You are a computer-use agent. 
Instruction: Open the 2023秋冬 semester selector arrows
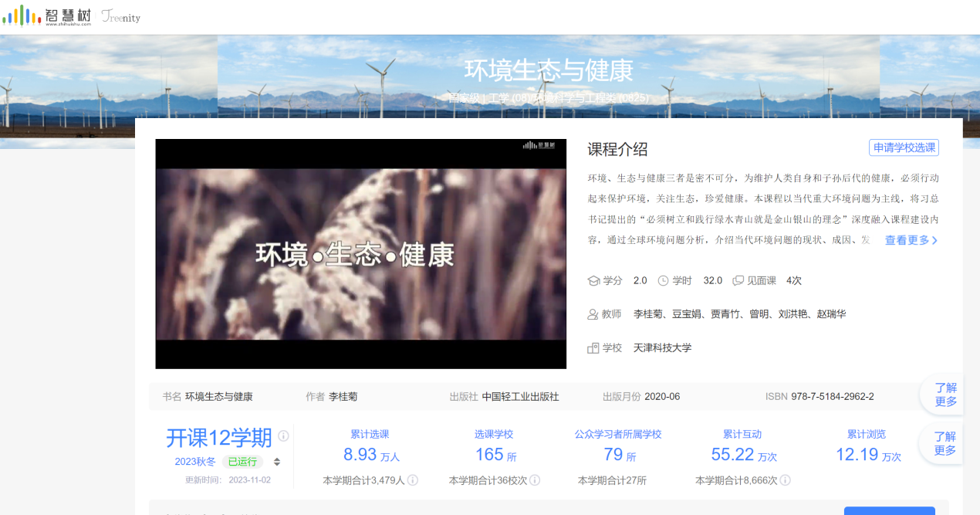(x=277, y=462)
